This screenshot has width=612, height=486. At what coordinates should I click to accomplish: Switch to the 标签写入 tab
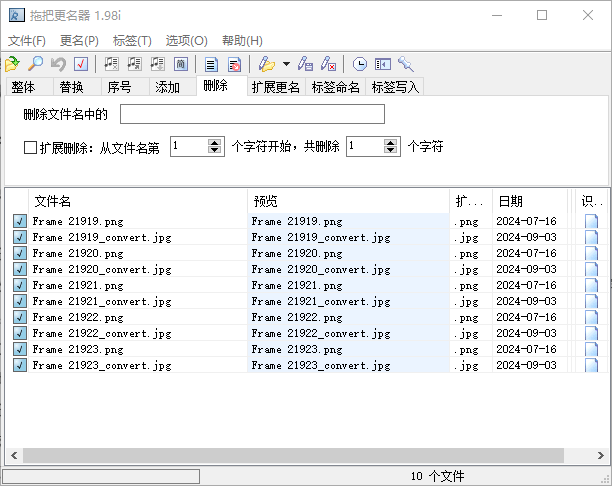395,87
